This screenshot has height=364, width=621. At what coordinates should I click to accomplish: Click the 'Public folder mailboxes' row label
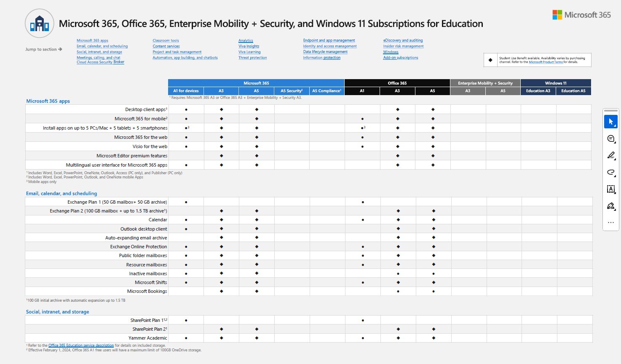click(x=143, y=255)
